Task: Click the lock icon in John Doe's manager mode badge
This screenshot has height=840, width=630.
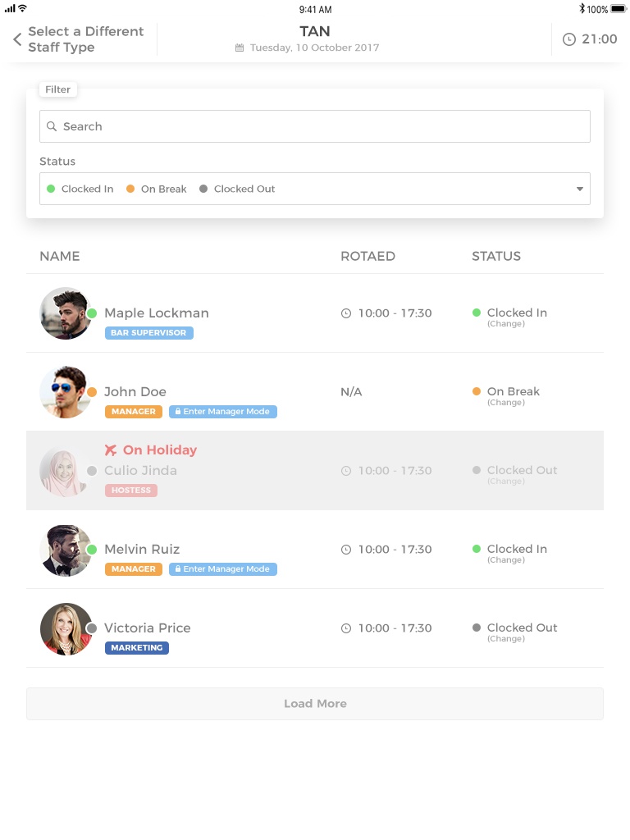Action: click(x=178, y=412)
